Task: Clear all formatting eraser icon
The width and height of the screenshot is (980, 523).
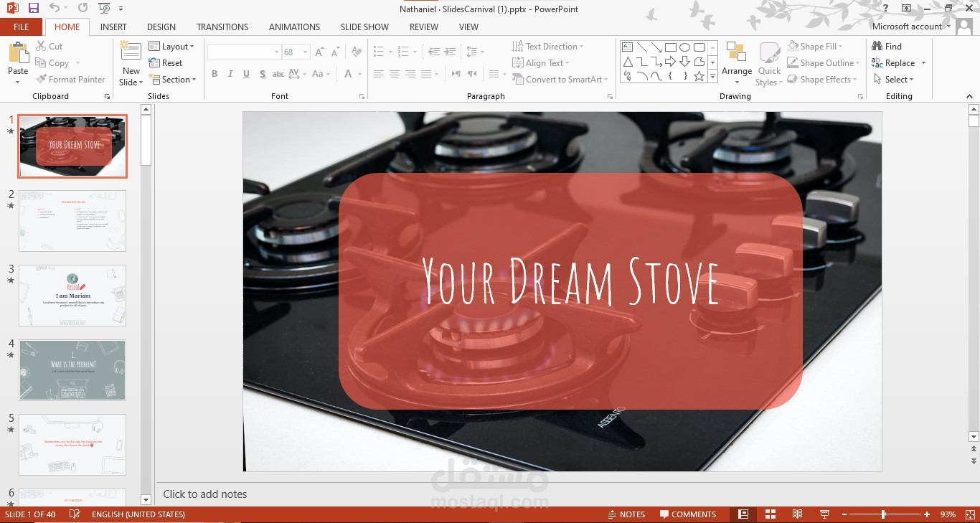Action: point(357,52)
